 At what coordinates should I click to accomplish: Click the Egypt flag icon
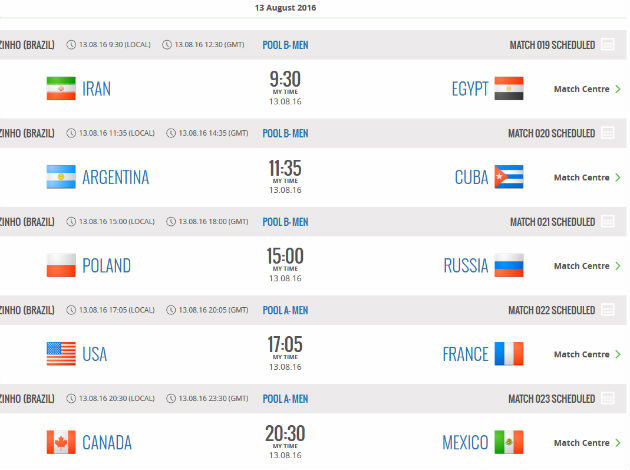(x=508, y=89)
